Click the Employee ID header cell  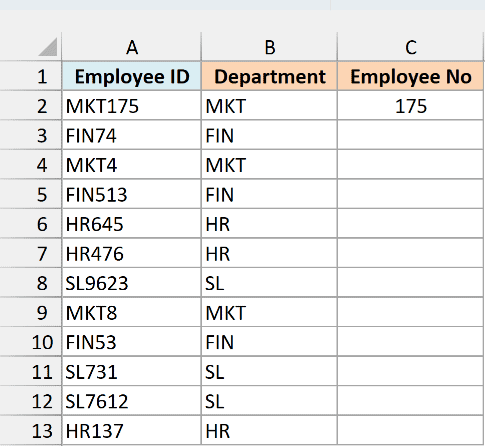pos(132,76)
